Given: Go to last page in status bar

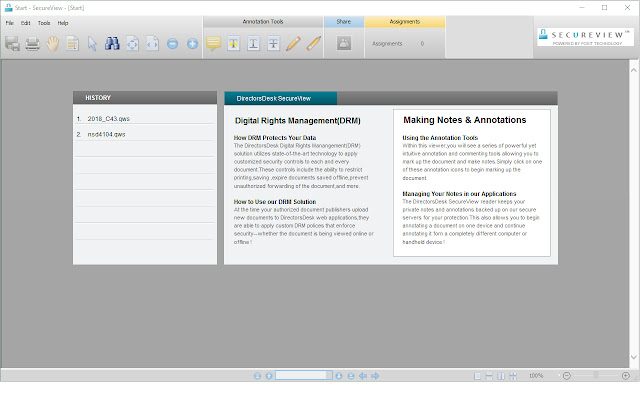Looking at the screenshot, I should click(351, 376).
